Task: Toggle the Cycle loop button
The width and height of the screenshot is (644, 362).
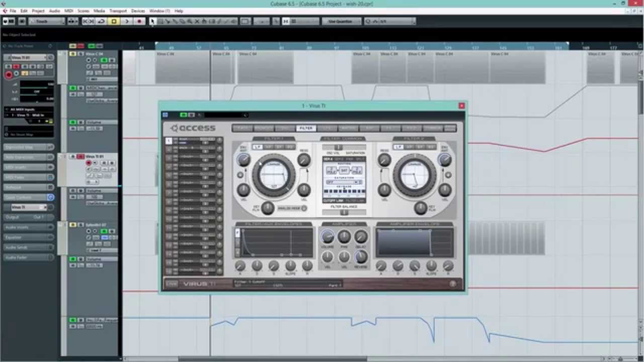Action: [x=101, y=21]
